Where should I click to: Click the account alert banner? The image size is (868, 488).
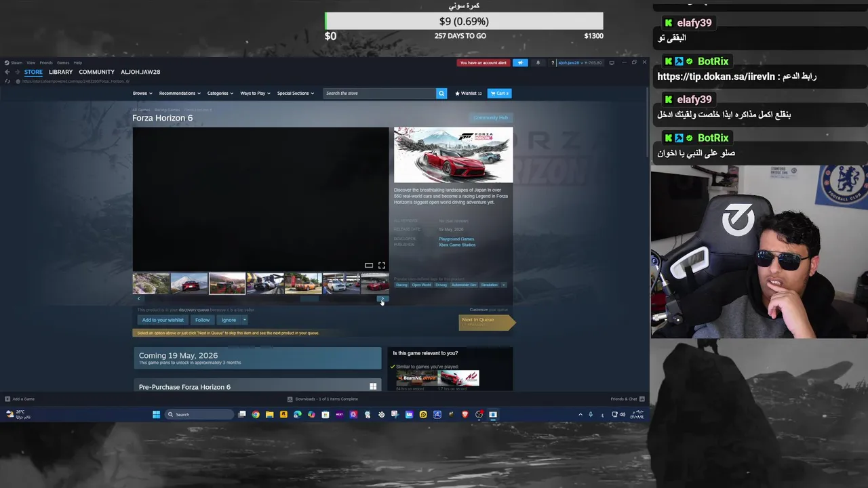[x=484, y=63]
